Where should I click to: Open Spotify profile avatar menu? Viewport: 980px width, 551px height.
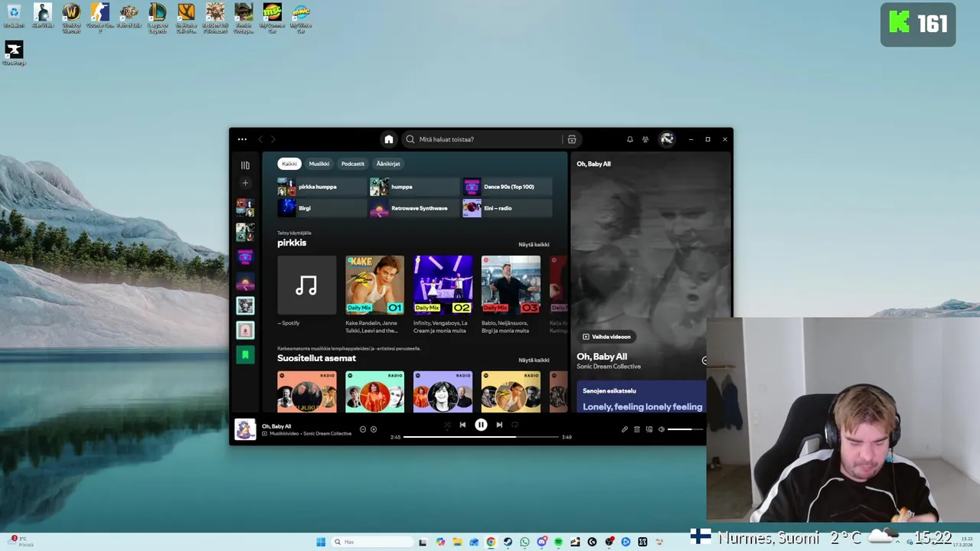pyautogui.click(x=667, y=139)
